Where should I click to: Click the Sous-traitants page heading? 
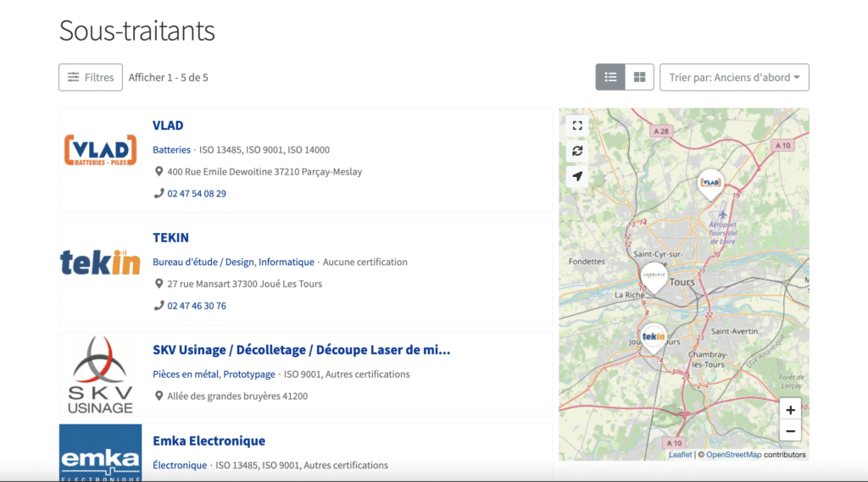click(136, 30)
